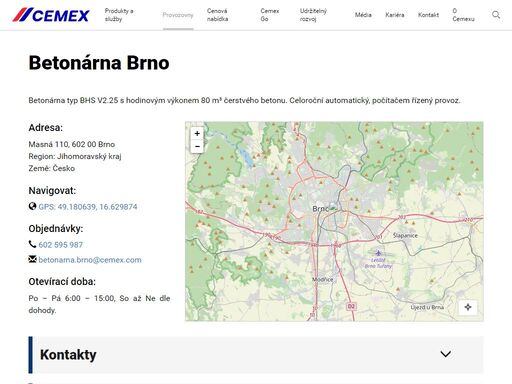Click the Navigovat heading
This screenshot has width=512, height=384.
[52, 191]
